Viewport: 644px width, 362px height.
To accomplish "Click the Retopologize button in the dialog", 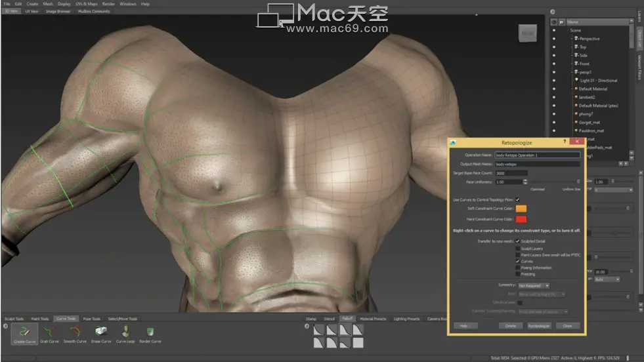I will pos(538,325).
